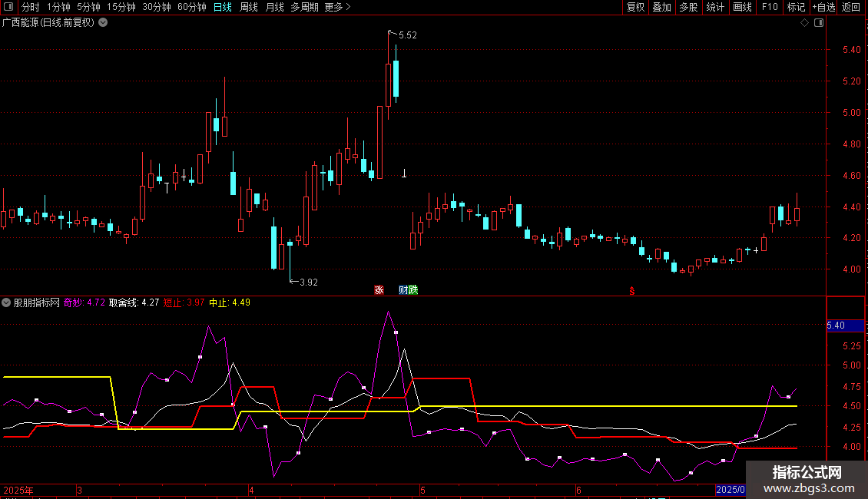Click the 2025年 label on time axis
This screenshot has width=868, height=499.
tap(18, 490)
